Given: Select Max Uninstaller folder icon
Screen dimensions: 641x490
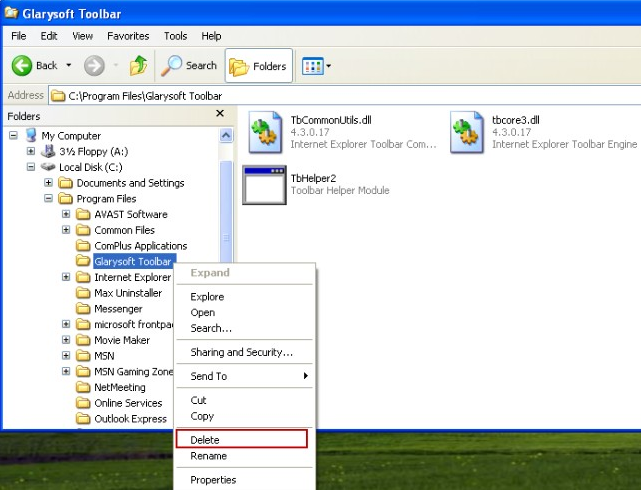Looking at the screenshot, I should click(x=83, y=293).
